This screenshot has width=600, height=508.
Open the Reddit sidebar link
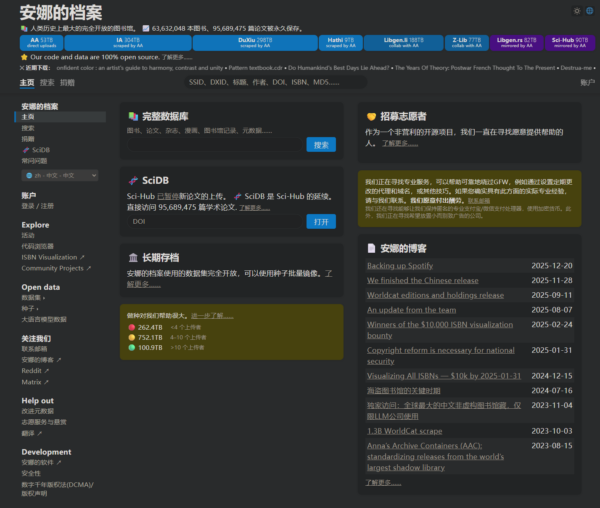pyautogui.click(x=35, y=371)
